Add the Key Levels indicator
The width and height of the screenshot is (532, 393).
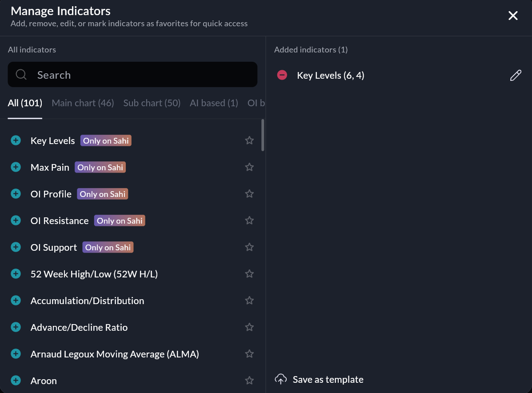click(16, 140)
